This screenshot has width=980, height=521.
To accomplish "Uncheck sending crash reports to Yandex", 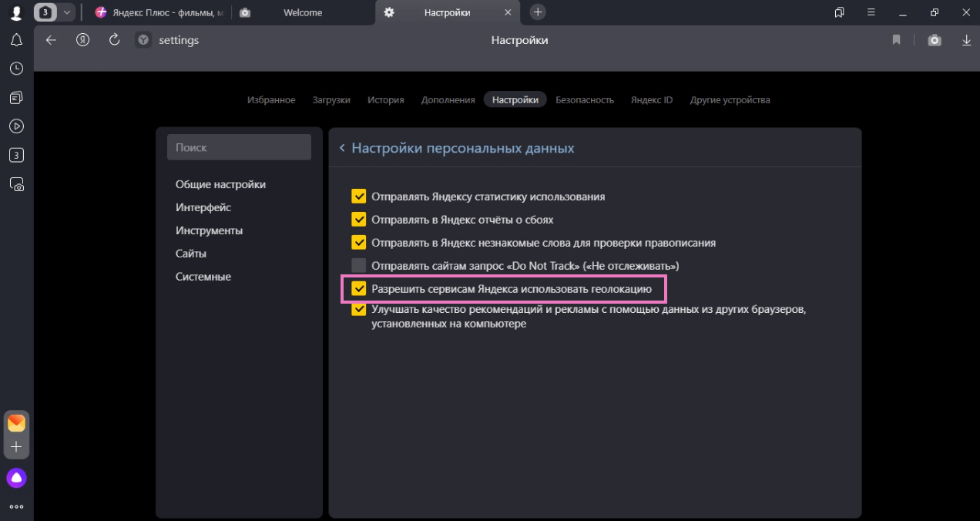I will 359,220.
